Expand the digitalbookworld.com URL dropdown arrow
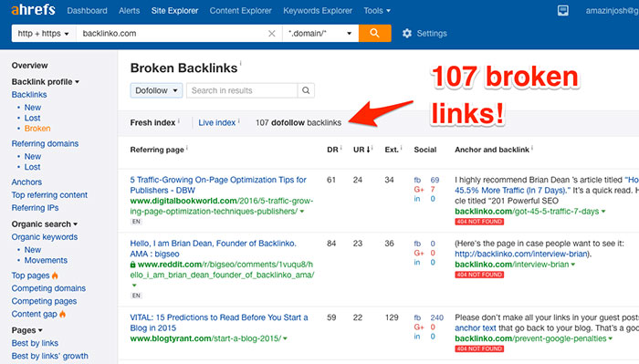 coord(302,212)
